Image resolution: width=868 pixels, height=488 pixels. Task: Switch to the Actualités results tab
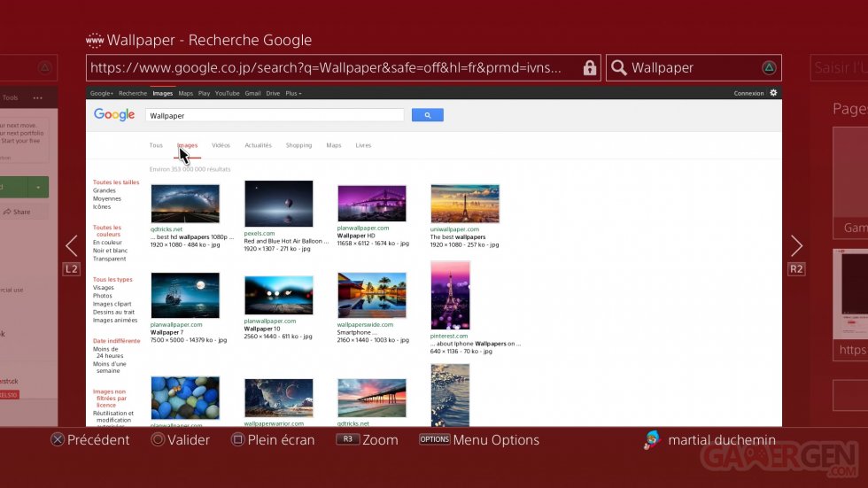258,145
